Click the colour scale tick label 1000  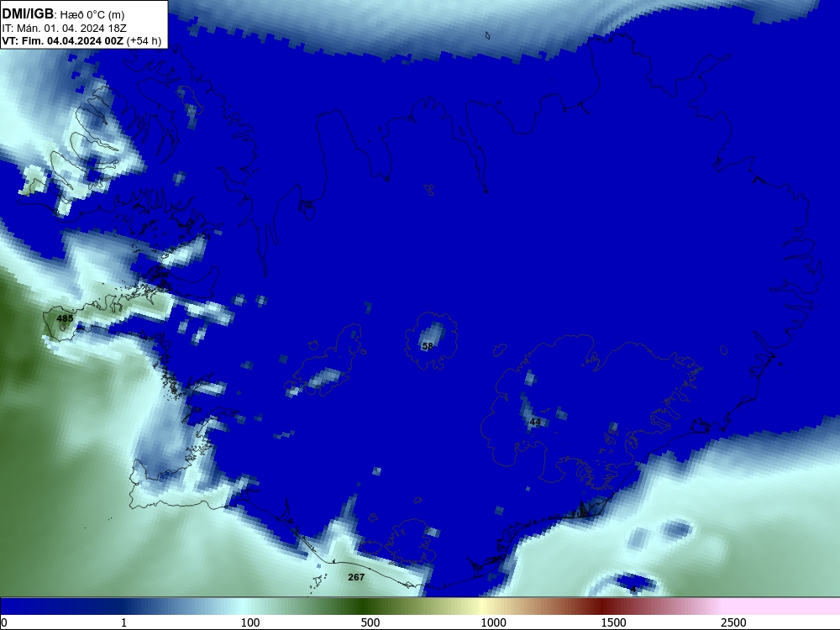pyautogui.click(x=493, y=622)
